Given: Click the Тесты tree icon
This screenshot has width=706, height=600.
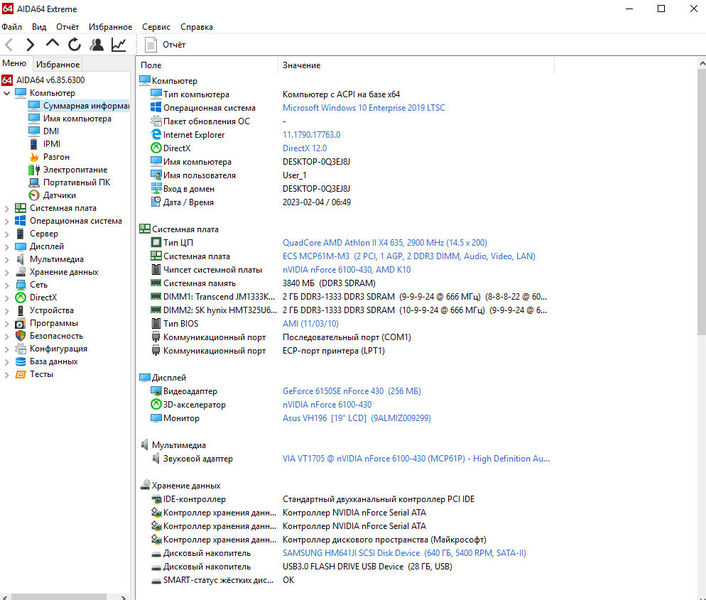Looking at the screenshot, I should 20,374.
